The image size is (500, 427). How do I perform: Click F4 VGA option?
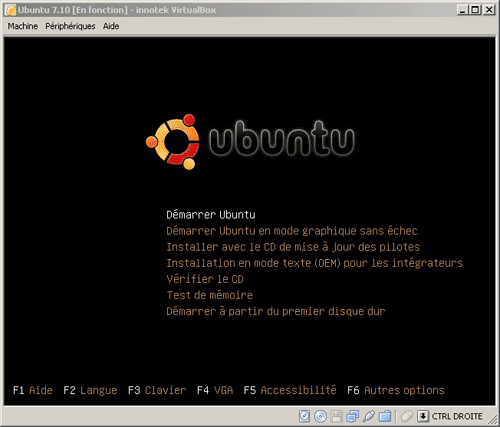[x=215, y=390]
